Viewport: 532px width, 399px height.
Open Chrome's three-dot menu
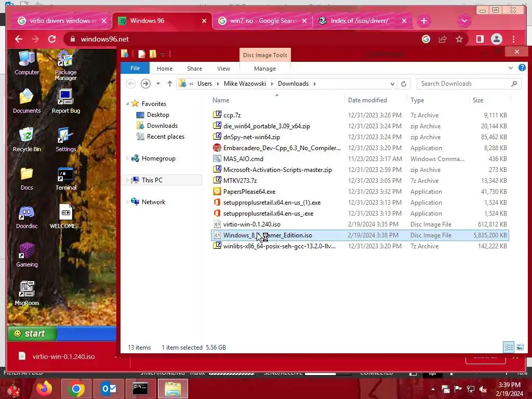(513, 39)
